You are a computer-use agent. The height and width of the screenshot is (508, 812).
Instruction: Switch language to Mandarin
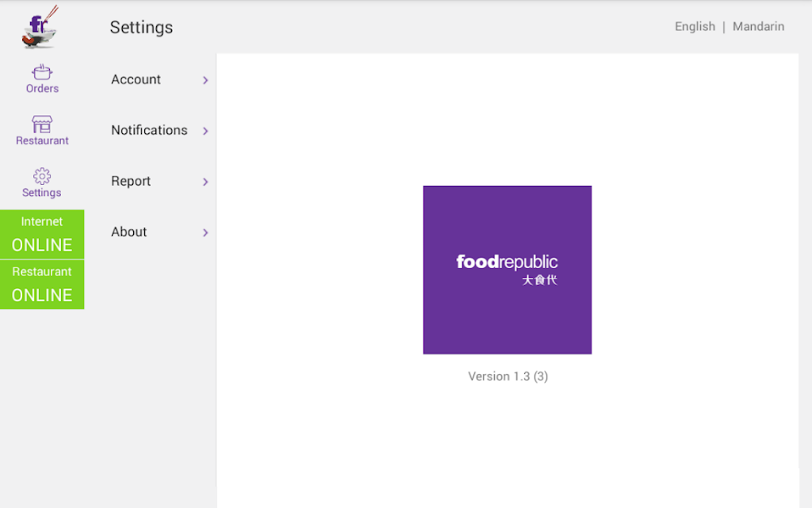tap(758, 26)
